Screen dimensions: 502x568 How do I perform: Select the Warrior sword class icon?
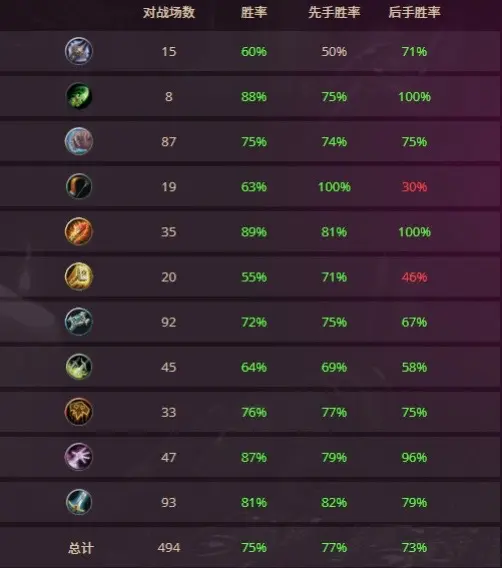(79, 502)
